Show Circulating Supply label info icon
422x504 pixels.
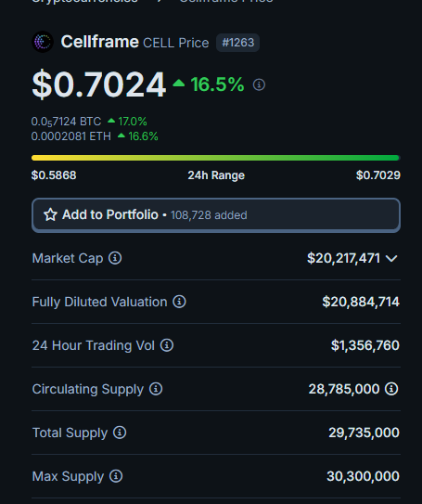point(156,389)
